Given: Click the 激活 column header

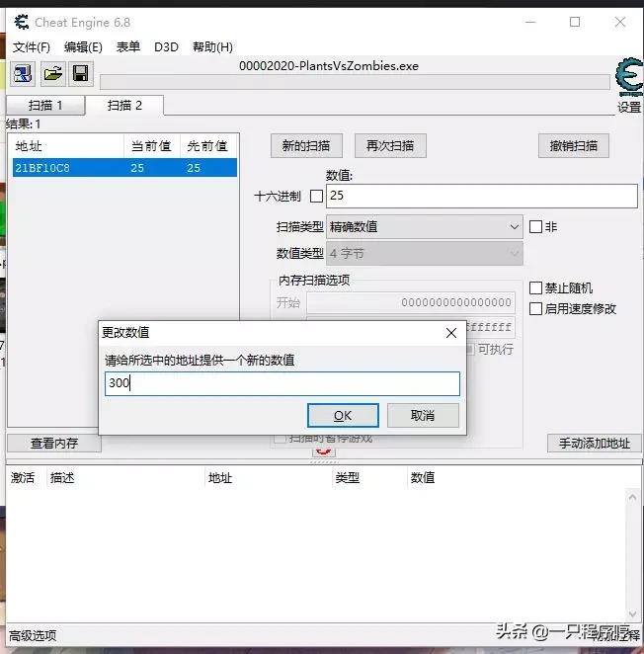Looking at the screenshot, I should tap(23, 477).
